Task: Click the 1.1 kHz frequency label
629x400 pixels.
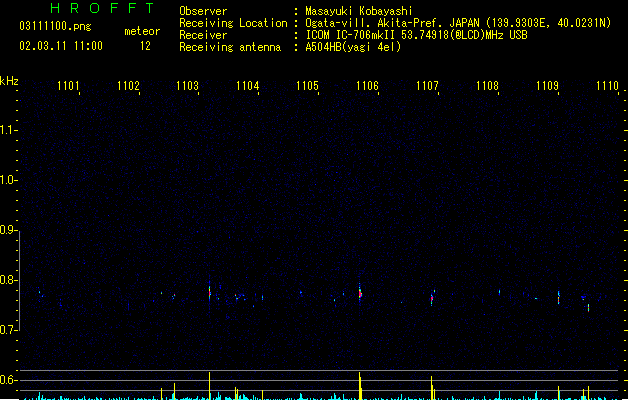Action: 7,130
